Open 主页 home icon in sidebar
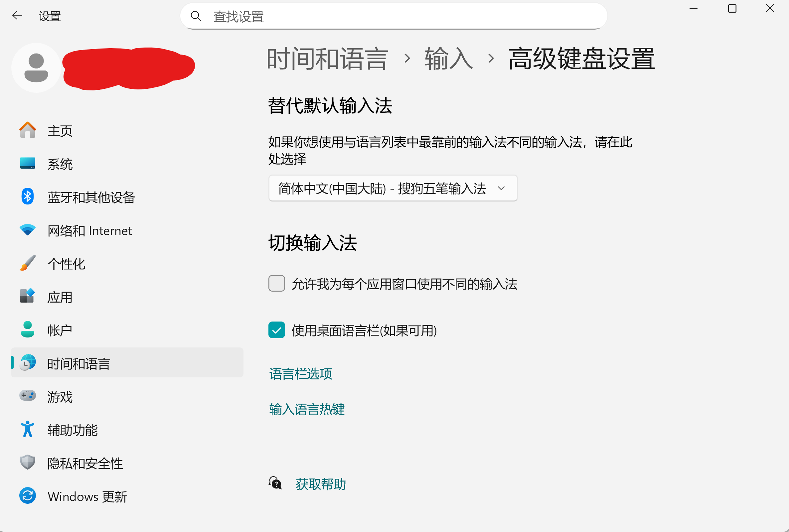Screen dimensions: 789x532 coord(28,130)
